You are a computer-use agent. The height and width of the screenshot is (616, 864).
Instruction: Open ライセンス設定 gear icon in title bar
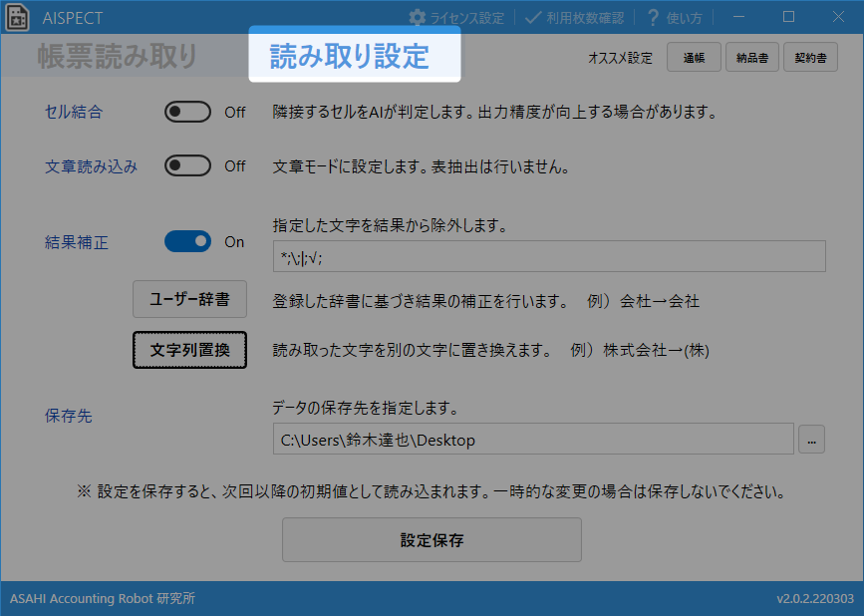tap(418, 18)
